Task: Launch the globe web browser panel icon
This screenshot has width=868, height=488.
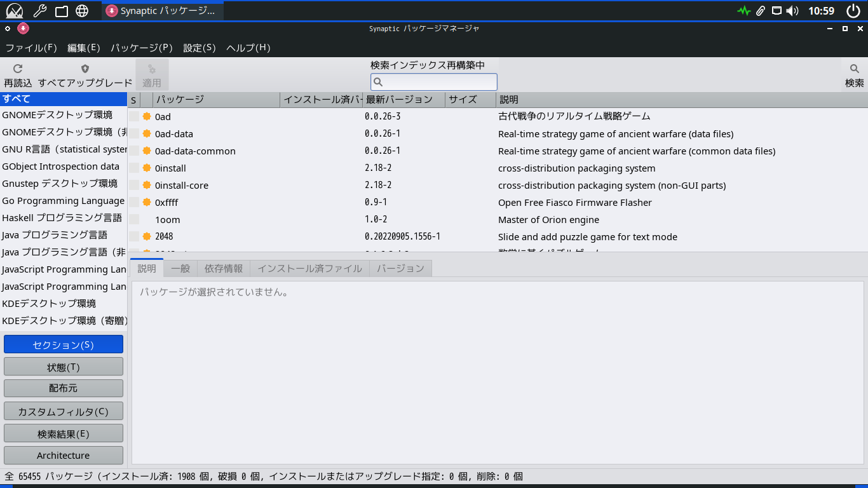Action: [x=82, y=11]
